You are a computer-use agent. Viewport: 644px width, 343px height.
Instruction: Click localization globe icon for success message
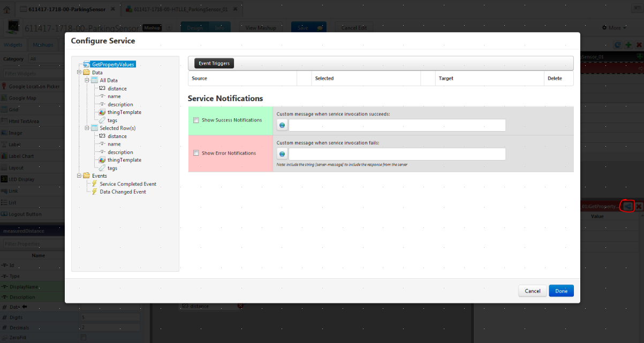(x=282, y=125)
